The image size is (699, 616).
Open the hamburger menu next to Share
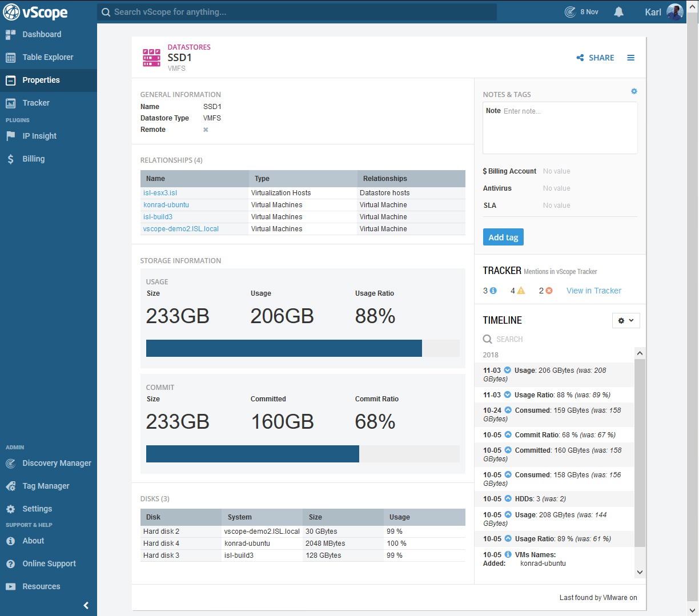631,58
